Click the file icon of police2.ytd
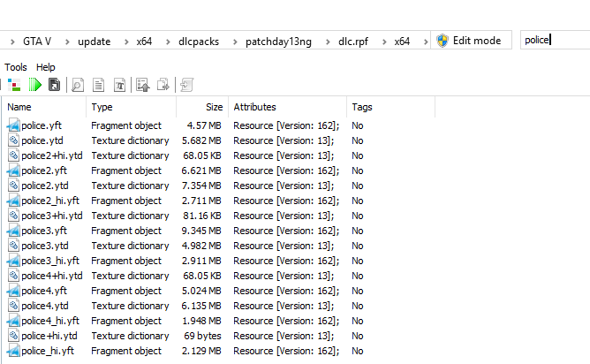590x364 pixels. (13, 186)
